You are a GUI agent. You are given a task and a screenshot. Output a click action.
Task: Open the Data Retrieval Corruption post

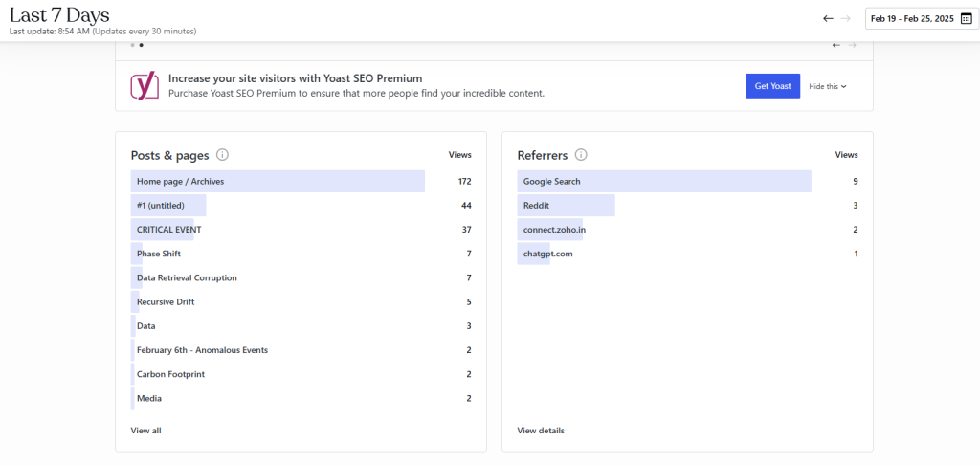click(x=187, y=277)
